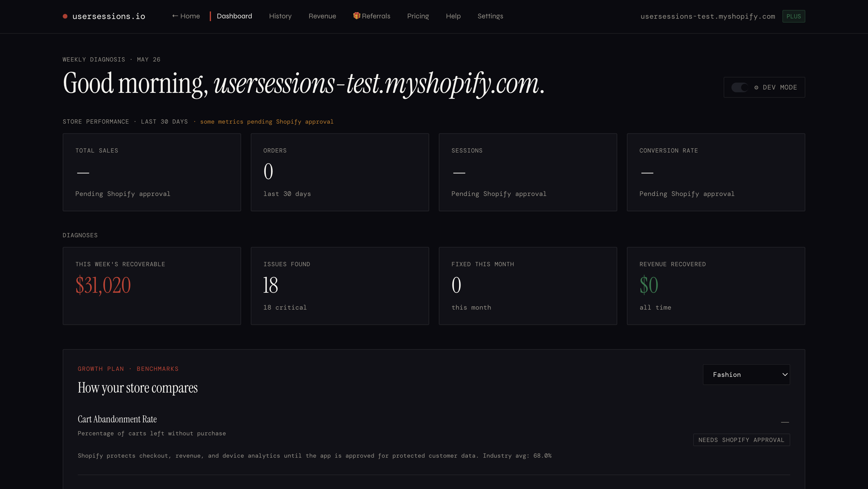Click the $0 Revenue Recovered value

coord(649,285)
